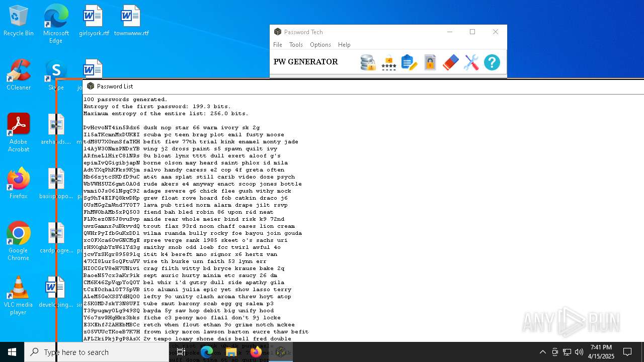Click password E3XEhfJ2AHEbMBCc in the list
This screenshot has height=362, width=644.
(x=112, y=325)
